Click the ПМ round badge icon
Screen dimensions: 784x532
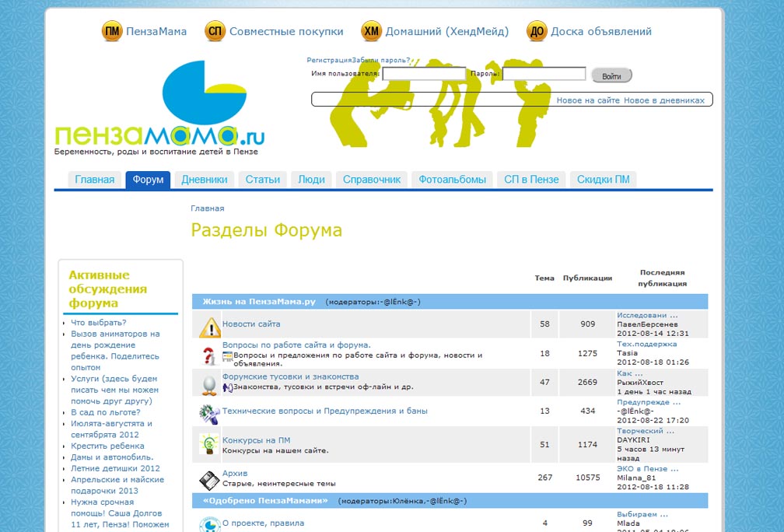pos(112,31)
